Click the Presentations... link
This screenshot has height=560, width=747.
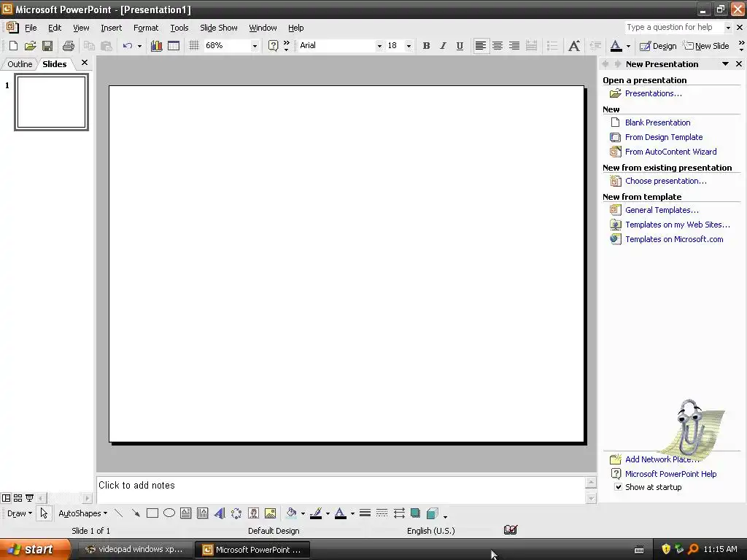pos(653,93)
